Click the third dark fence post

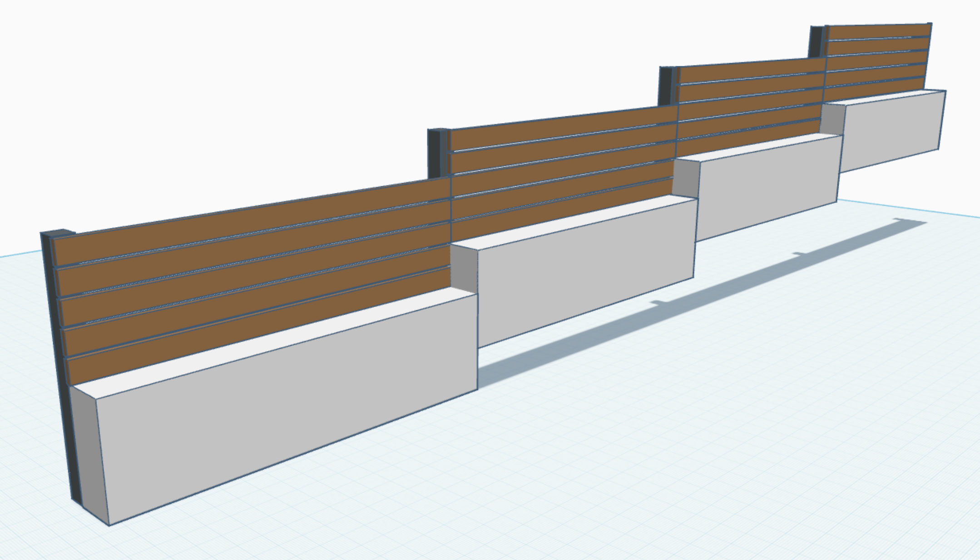pos(665,85)
